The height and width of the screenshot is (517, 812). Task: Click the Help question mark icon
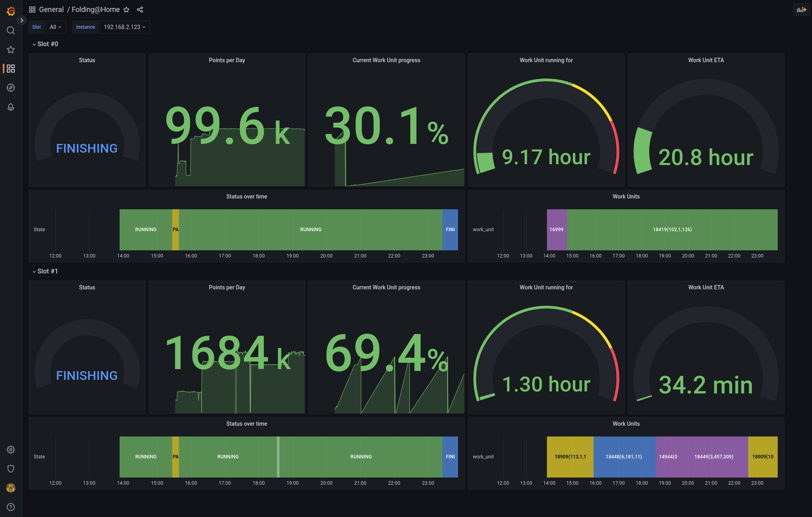[11, 507]
